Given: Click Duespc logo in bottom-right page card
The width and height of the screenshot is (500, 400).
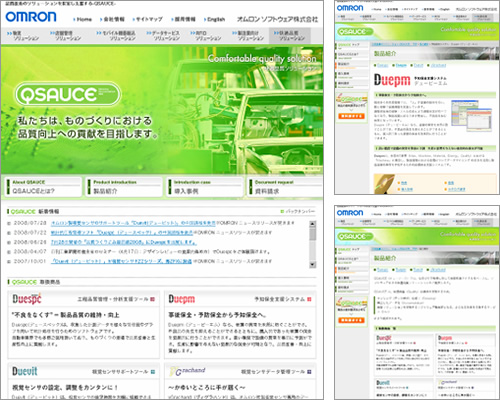Looking at the screenshot, I should click(x=384, y=338).
